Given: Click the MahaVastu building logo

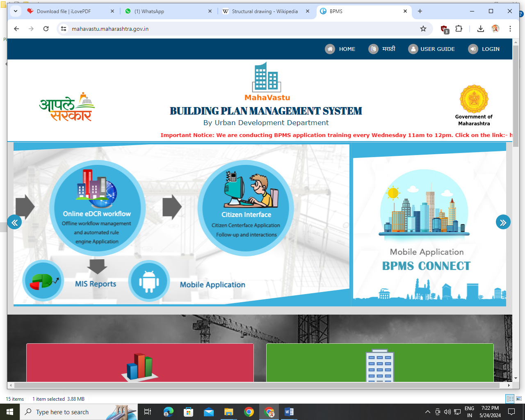Looking at the screenshot, I should (267, 77).
